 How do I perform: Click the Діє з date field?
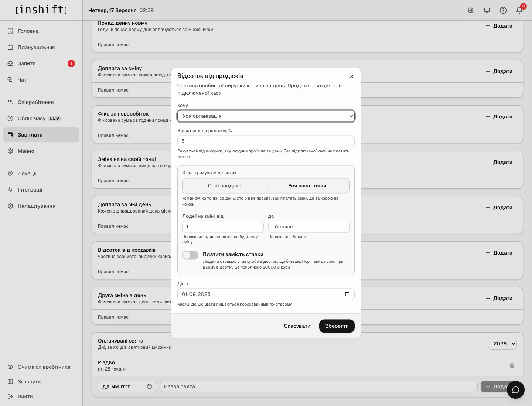pyautogui.click(x=266, y=294)
